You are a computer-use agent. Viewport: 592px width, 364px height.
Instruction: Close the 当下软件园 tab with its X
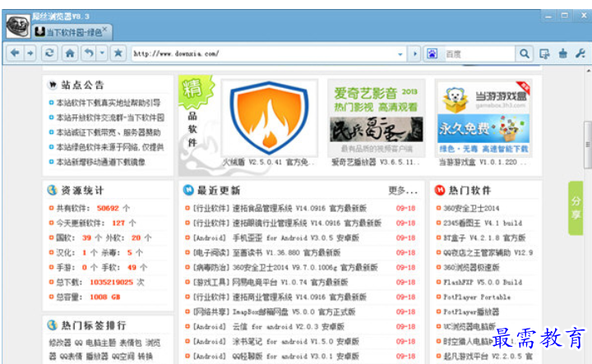(105, 29)
